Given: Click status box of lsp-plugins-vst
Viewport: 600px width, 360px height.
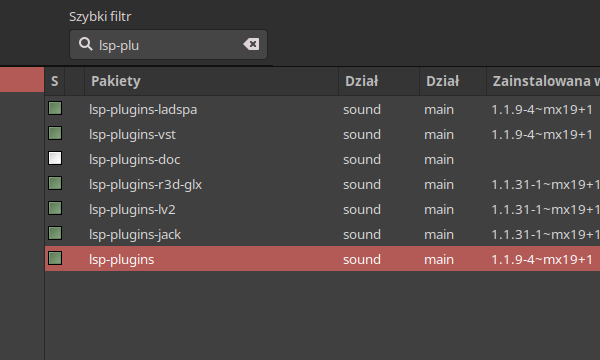Looking at the screenshot, I should click(55, 134).
